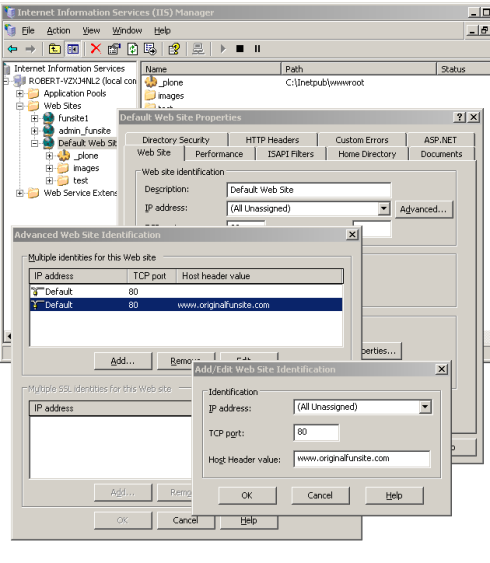Click Add... under Multiple identities list
The width and height of the screenshot is (490, 563).
click(x=123, y=361)
